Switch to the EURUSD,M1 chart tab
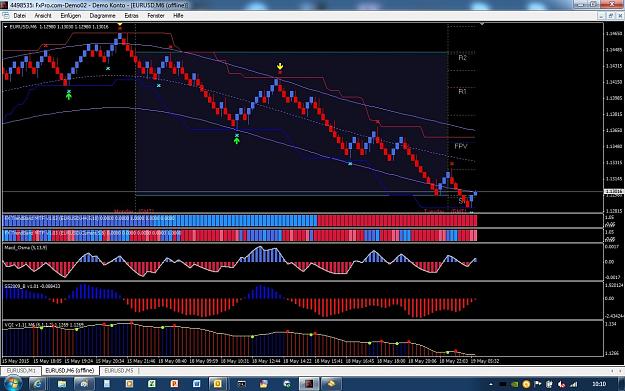 [x=21, y=370]
